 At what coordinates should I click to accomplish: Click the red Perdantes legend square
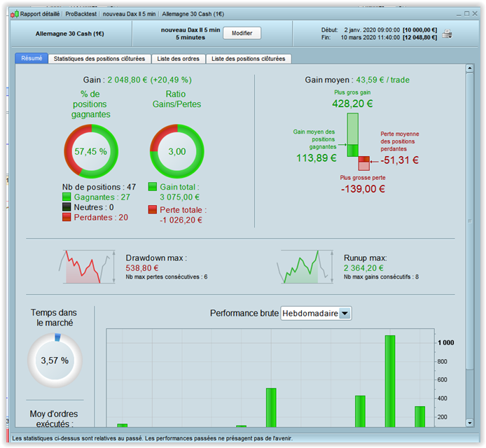[67, 217]
